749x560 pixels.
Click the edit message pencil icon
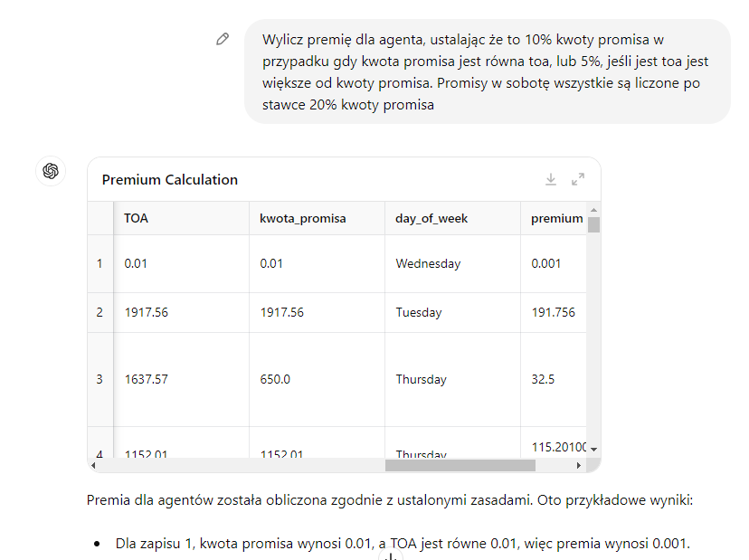click(223, 39)
